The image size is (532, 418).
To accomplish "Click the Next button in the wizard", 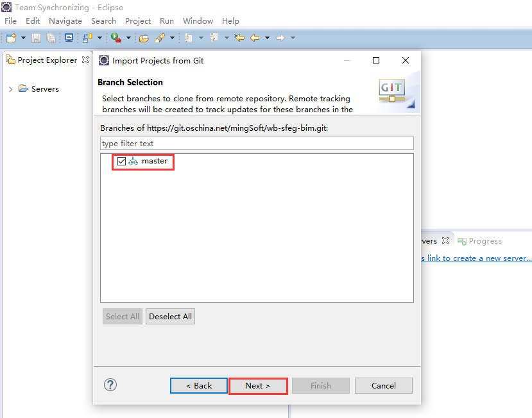I will click(x=258, y=386).
